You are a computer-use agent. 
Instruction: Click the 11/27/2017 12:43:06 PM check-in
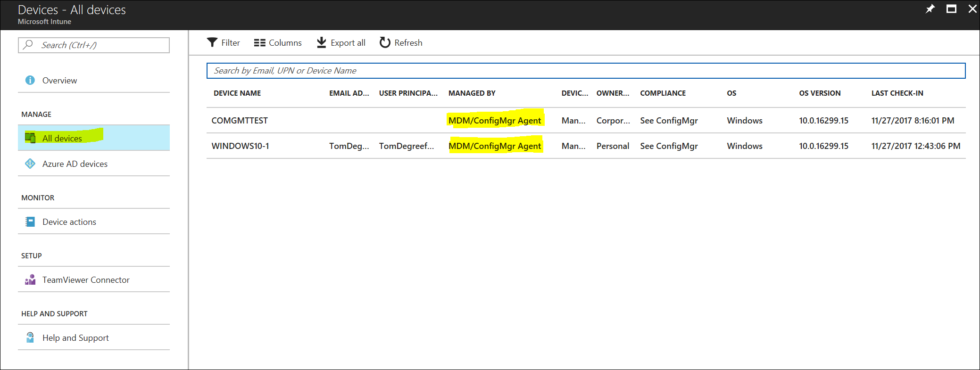916,146
